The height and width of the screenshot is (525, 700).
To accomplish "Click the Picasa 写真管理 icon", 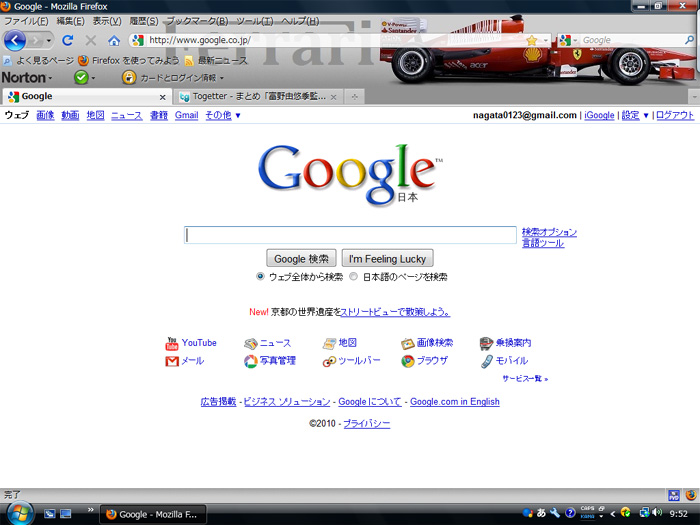I will [250, 361].
